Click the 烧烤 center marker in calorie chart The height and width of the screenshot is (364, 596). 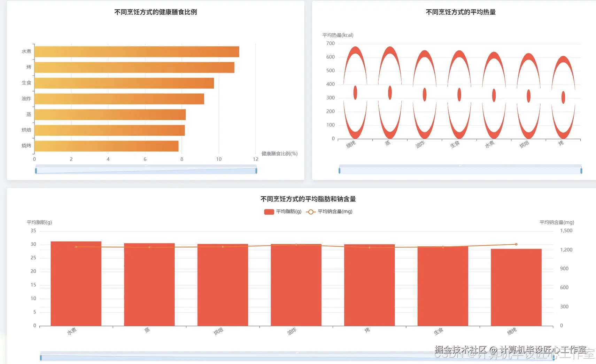coord(355,93)
